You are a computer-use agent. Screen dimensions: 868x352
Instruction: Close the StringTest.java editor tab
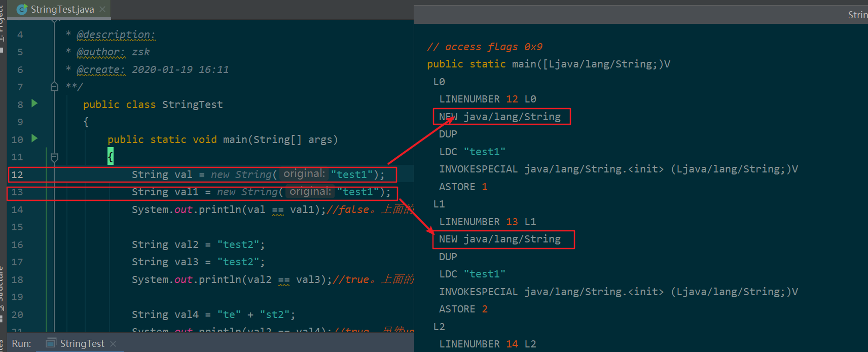(102, 9)
